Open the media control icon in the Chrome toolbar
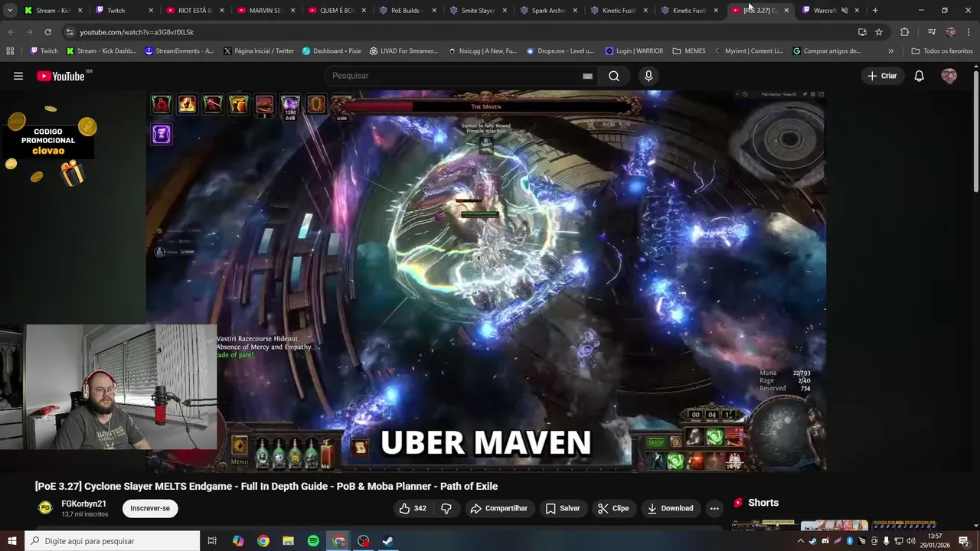Image resolution: width=980 pixels, height=551 pixels. pos(932,32)
